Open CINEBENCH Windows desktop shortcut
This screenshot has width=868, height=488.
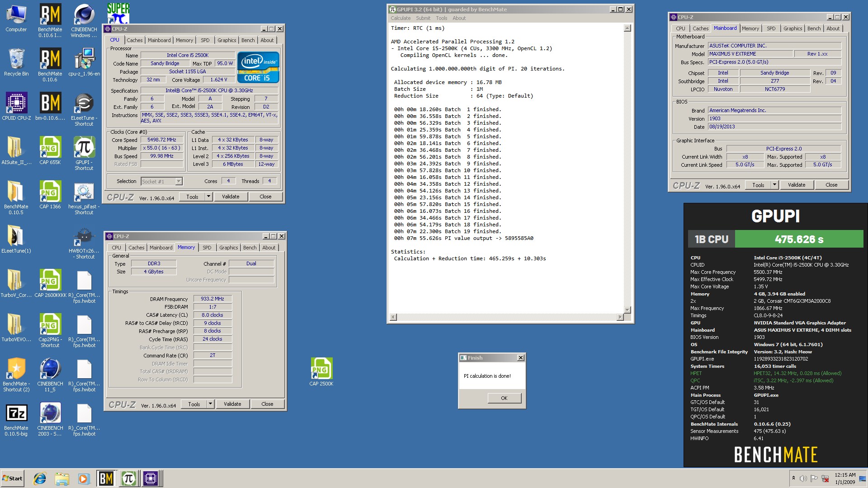click(x=84, y=20)
